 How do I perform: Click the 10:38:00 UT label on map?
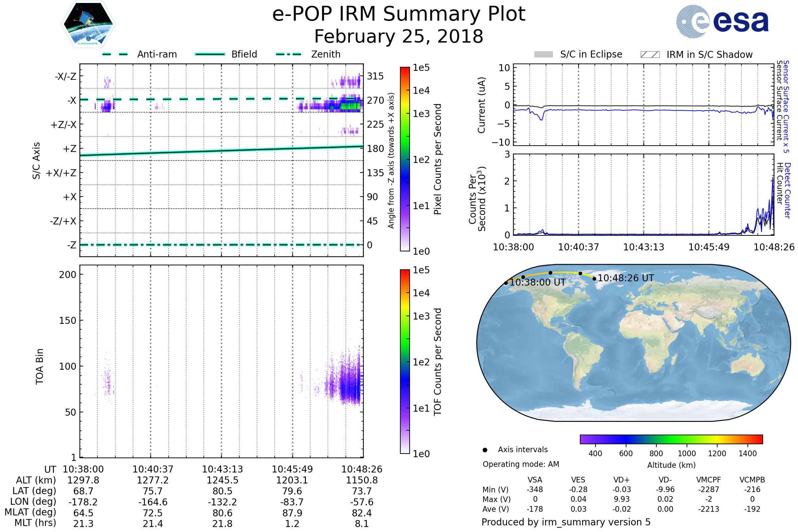click(x=538, y=283)
